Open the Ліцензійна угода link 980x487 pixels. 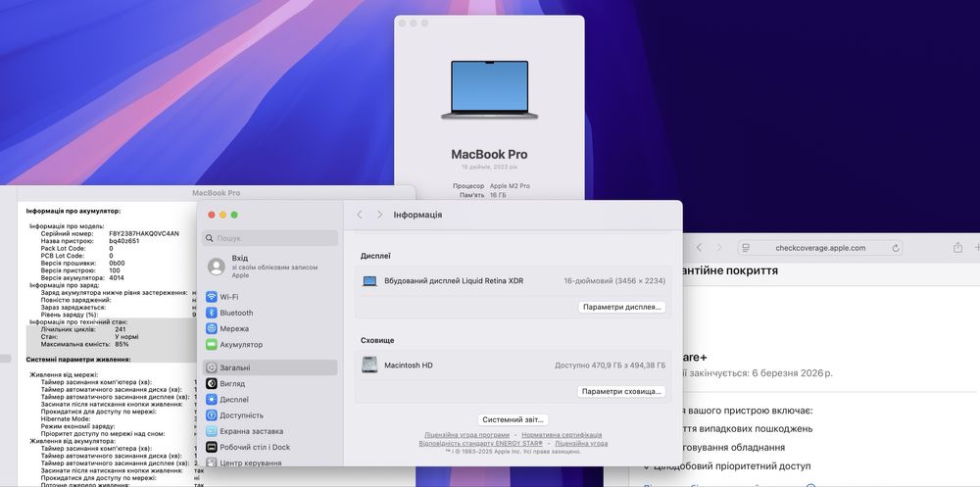tap(581, 443)
